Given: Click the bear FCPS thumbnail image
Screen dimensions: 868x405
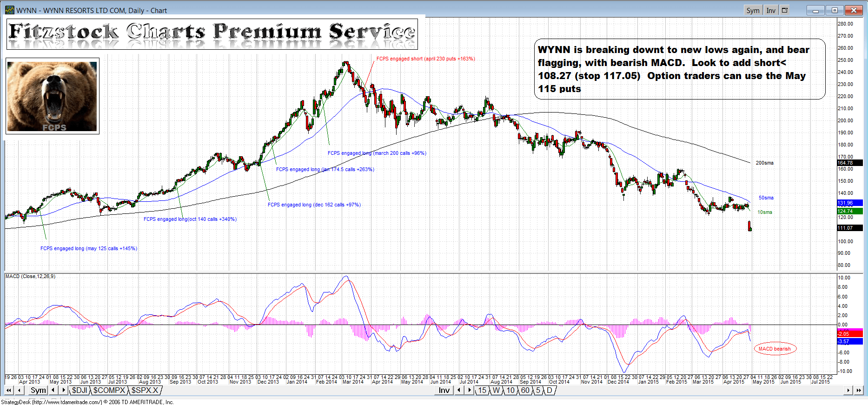Looking at the screenshot, I should coord(52,96).
